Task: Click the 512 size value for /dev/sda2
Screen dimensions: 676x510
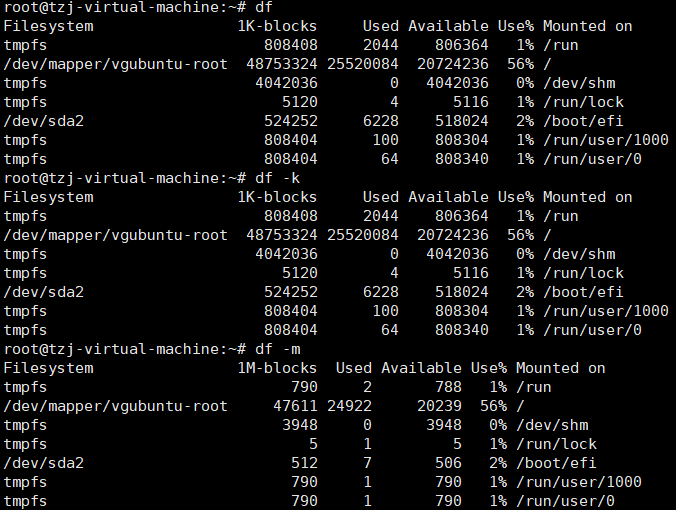Action: click(303, 463)
